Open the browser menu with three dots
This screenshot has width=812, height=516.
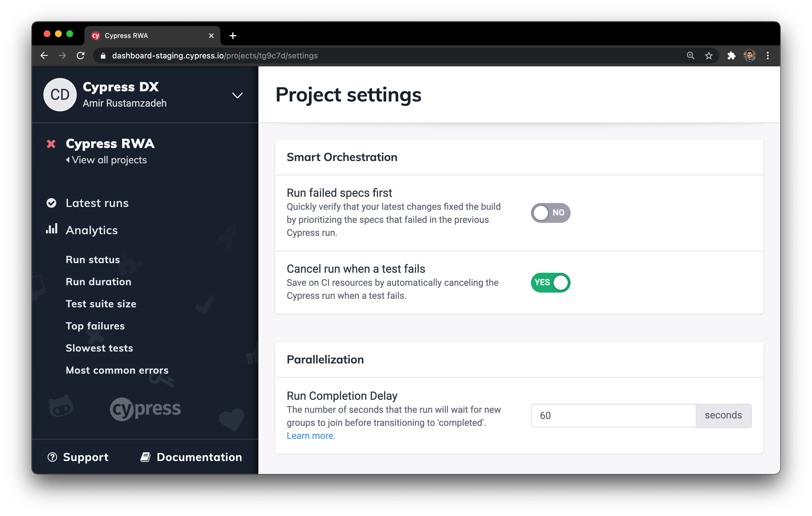click(x=768, y=55)
